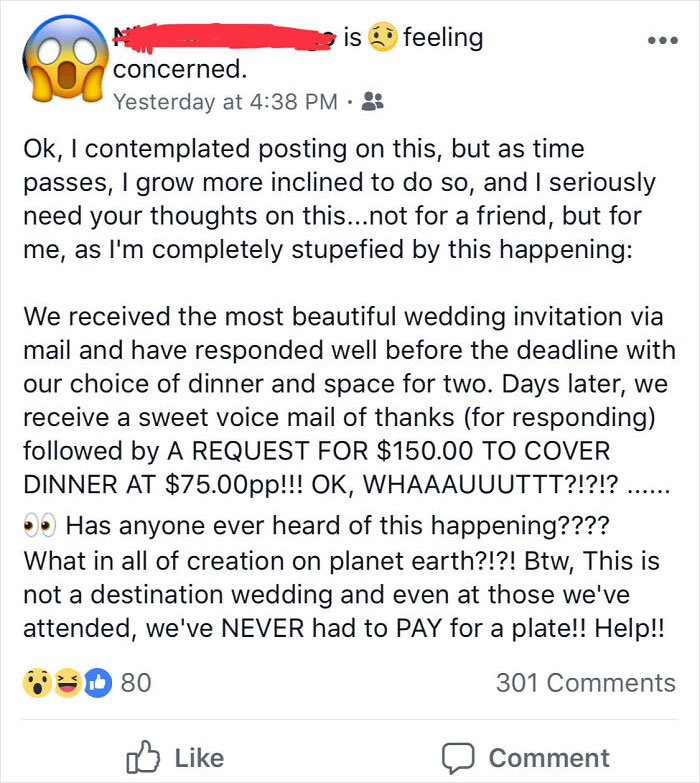Click the worried face feeling emoji

click(x=382, y=38)
